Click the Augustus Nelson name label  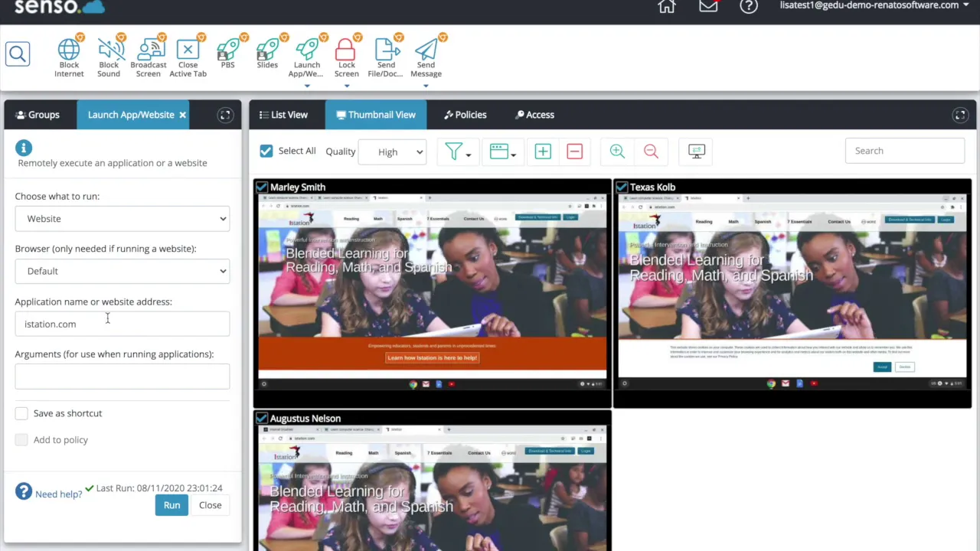coord(305,418)
